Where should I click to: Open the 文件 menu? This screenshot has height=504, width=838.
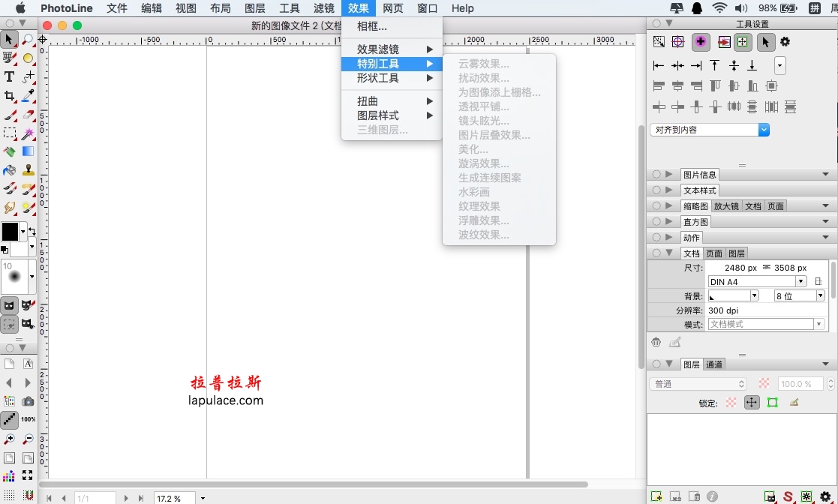point(116,8)
